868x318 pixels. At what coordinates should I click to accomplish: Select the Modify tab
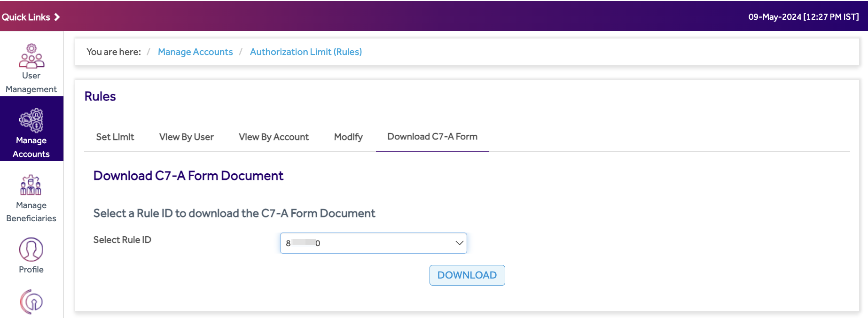click(x=348, y=137)
